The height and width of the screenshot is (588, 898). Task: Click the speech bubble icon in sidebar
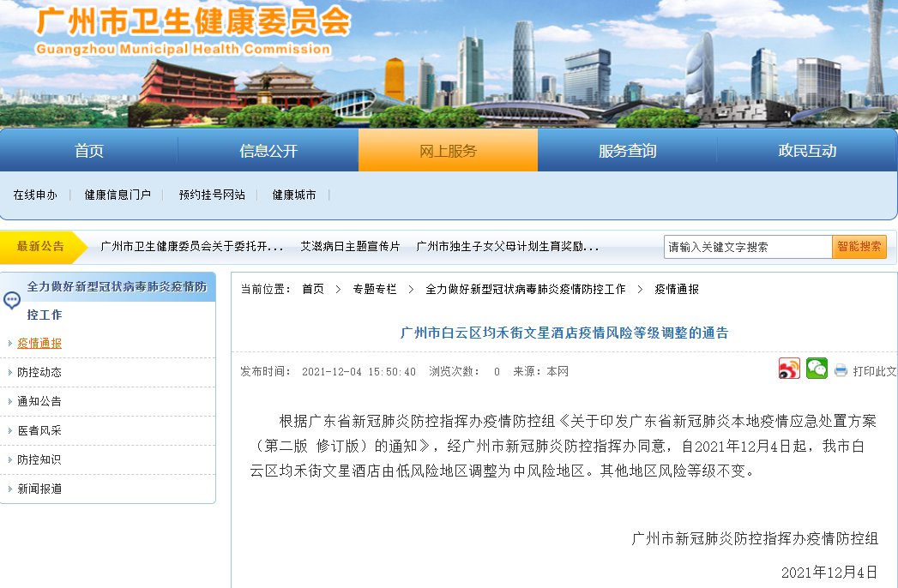[12, 301]
